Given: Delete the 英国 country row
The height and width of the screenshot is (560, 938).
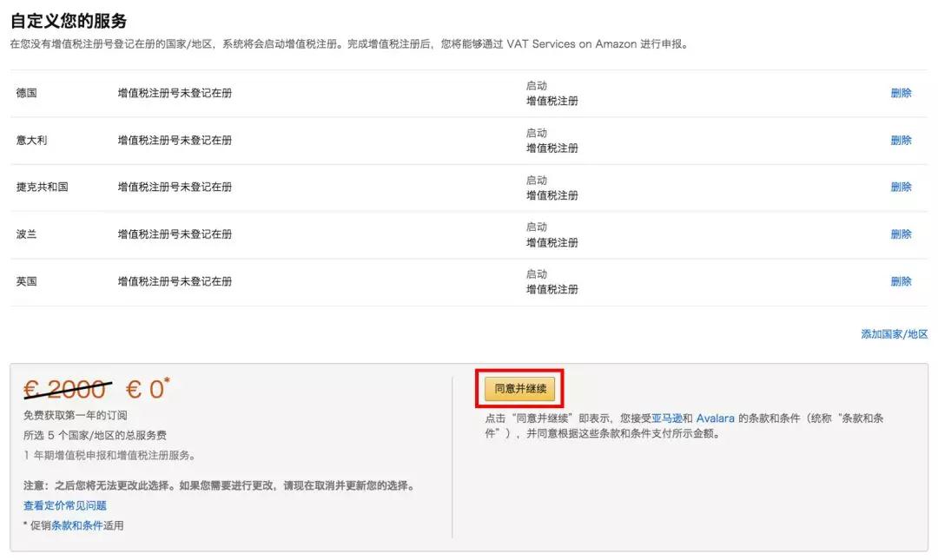Looking at the screenshot, I should tap(901, 281).
